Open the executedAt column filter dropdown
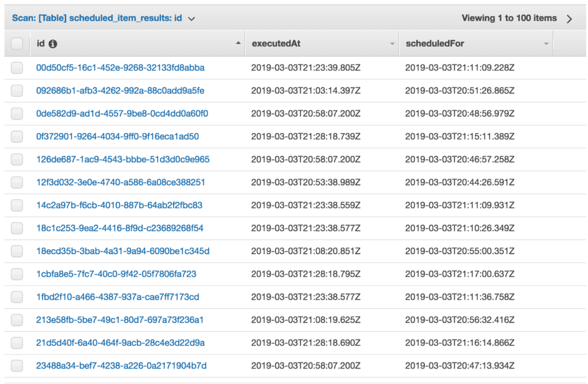Viewport: 588px width, 384px height. (391, 43)
